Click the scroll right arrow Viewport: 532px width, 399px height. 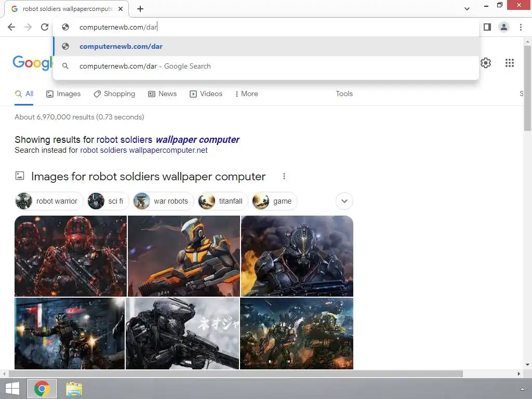(x=519, y=374)
